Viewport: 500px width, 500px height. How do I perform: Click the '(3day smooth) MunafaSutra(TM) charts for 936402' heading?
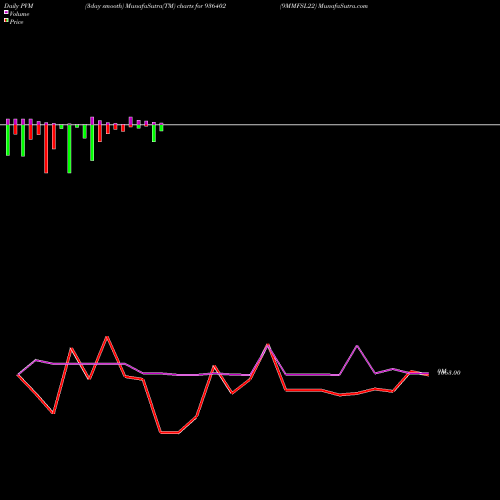click(x=155, y=6)
